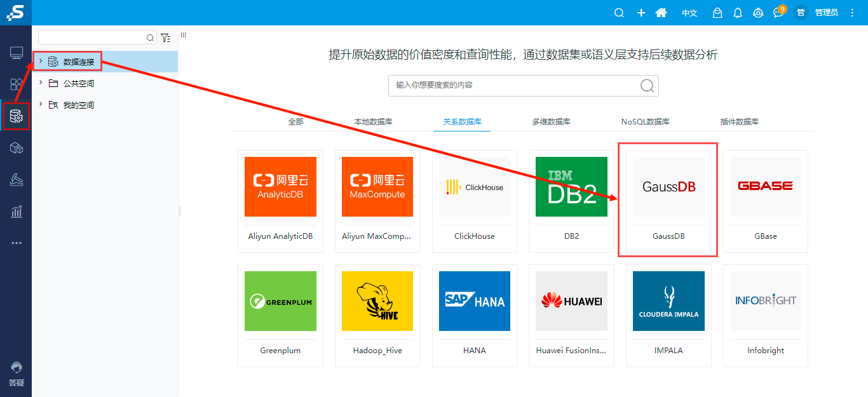Switch language via 中文 button
868x397 pixels.
point(689,13)
